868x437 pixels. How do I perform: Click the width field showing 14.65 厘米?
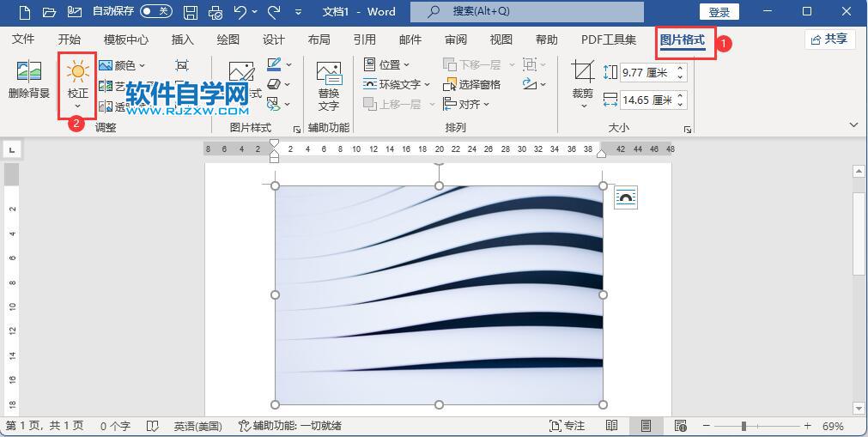pos(647,100)
